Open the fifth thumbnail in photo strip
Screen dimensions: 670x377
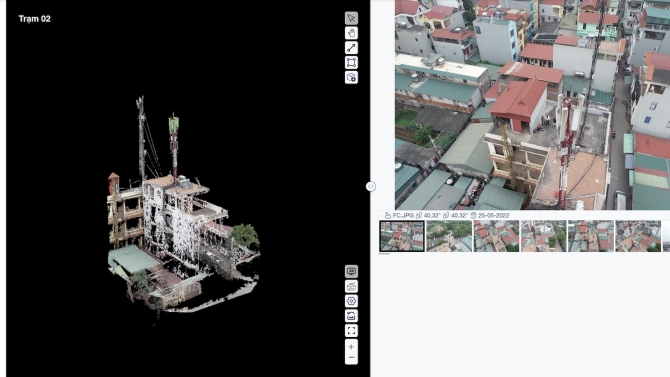(x=591, y=236)
